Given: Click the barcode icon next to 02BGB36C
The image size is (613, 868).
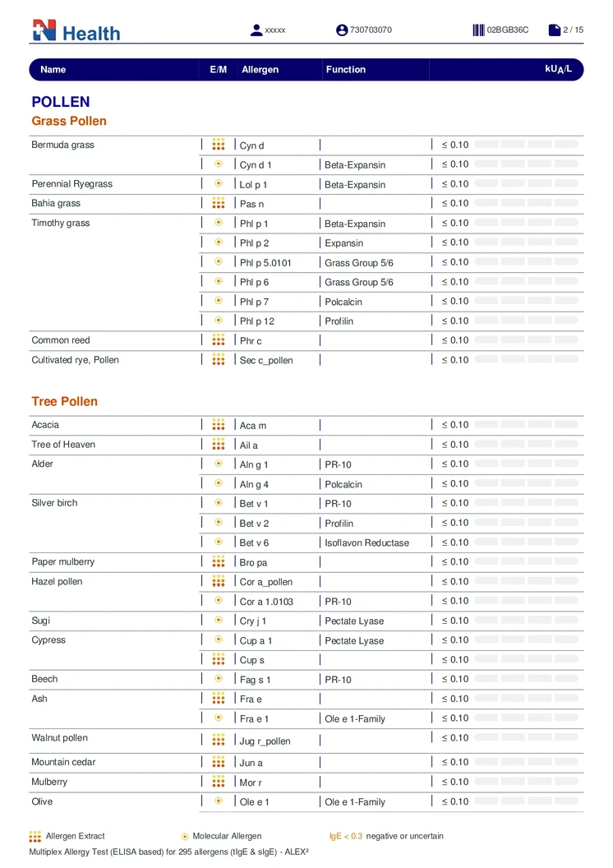Looking at the screenshot, I should (x=478, y=30).
